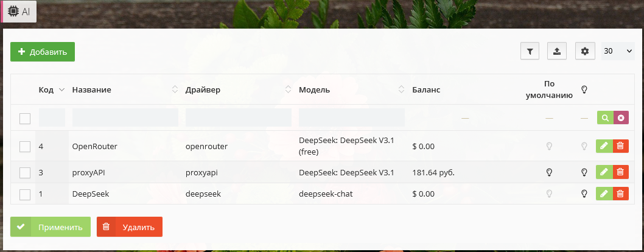Clear filters with the purple X button
The height and width of the screenshot is (252, 644).
(x=621, y=118)
